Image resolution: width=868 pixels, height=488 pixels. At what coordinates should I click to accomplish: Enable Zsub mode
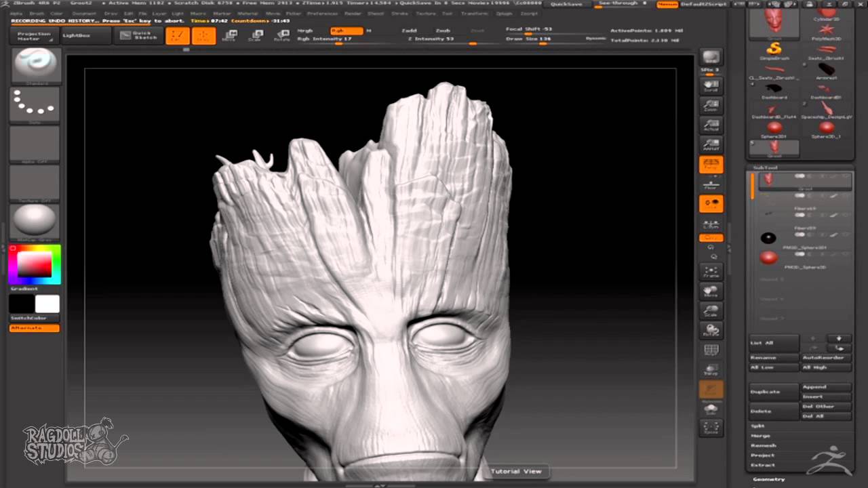pyautogui.click(x=443, y=30)
